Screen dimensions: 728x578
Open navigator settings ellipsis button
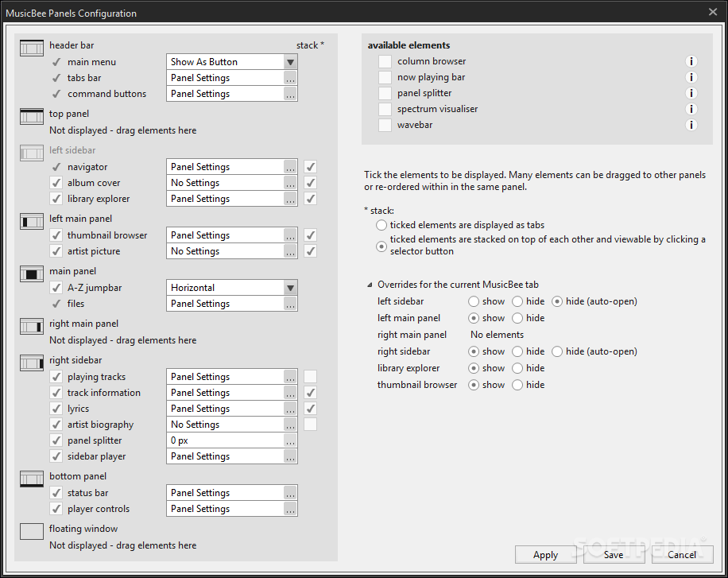[x=290, y=167]
